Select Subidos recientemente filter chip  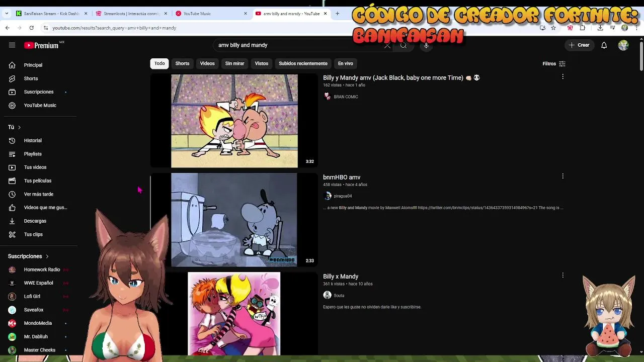(303, 63)
